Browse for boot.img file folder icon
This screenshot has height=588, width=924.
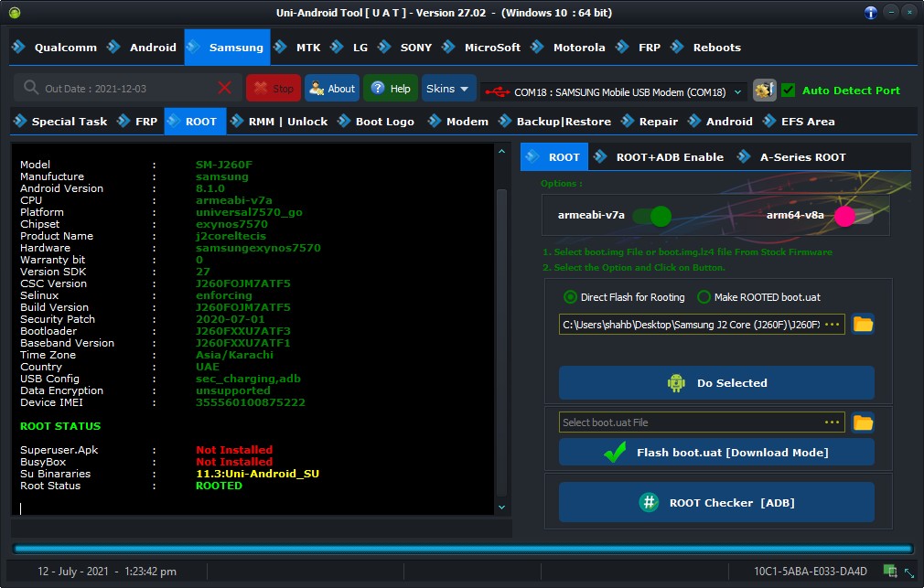point(863,324)
